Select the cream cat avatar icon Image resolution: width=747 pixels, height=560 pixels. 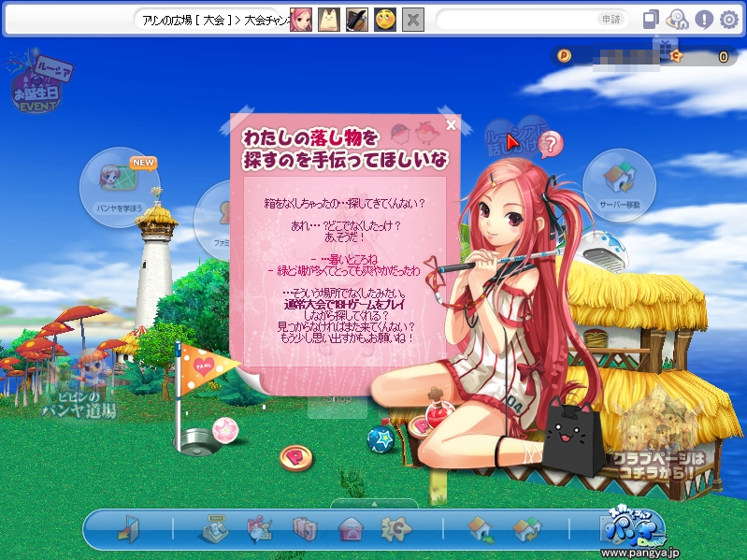(x=329, y=20)
